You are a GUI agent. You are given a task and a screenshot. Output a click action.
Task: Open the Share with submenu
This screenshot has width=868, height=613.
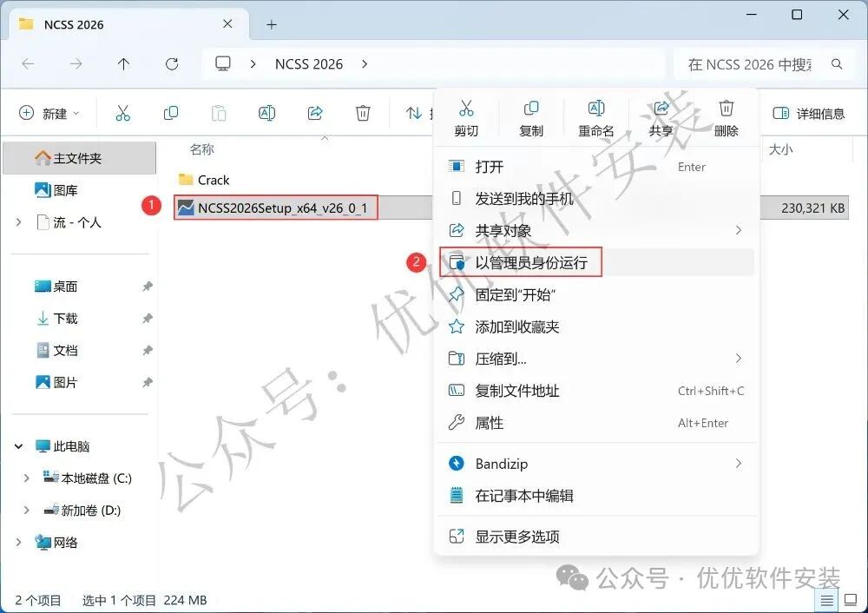pos(596,230)
